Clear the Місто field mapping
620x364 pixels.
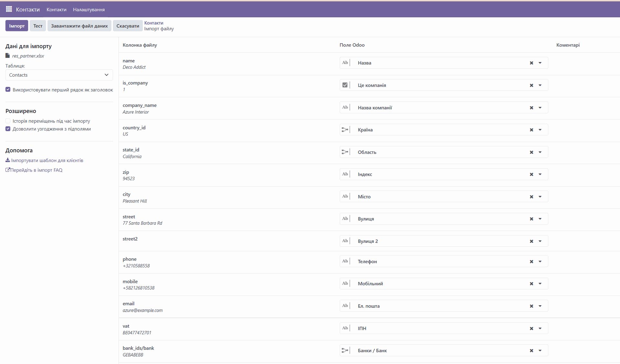[x=531, y=197]
